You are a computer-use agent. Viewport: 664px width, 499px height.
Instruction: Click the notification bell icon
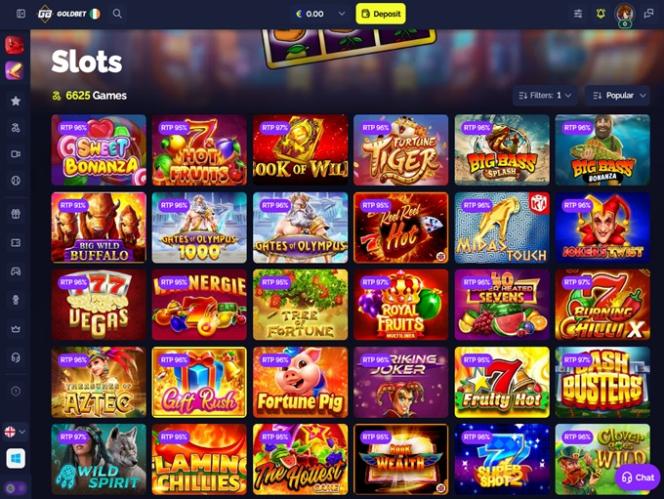point(600,14)
